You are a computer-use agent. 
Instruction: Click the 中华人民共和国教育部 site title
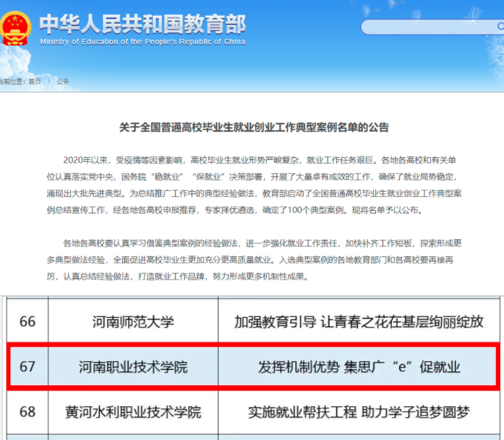point(143,24)
